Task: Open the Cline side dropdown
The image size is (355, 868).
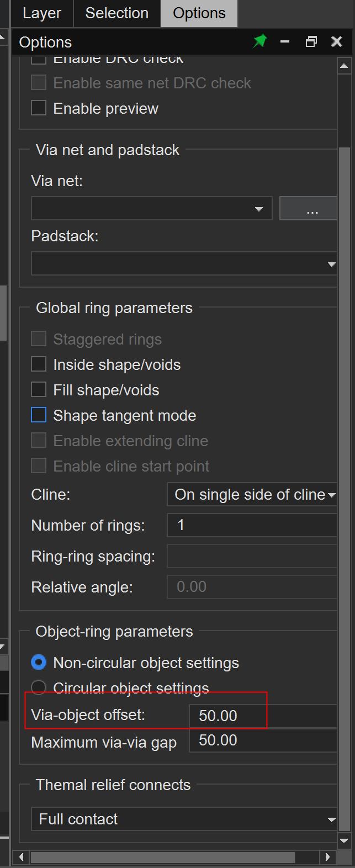Action: 331,495
